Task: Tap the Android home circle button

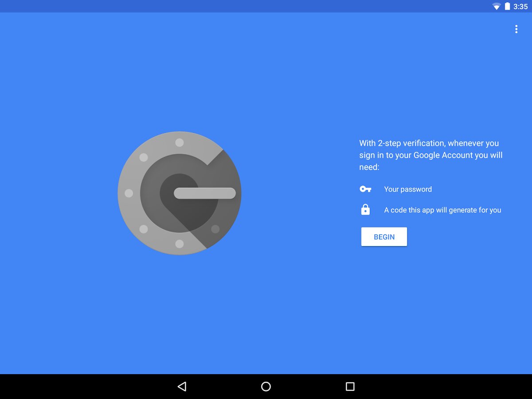Action: click(266, 387)
